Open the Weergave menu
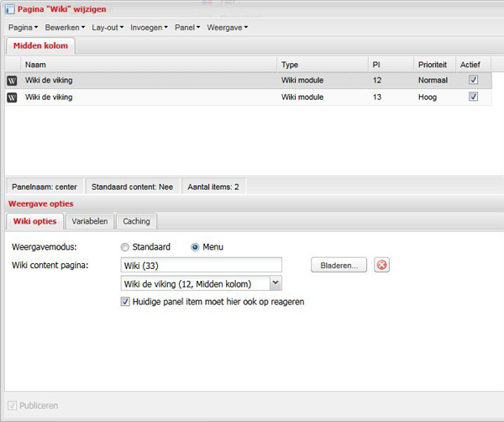 (228, 28)
